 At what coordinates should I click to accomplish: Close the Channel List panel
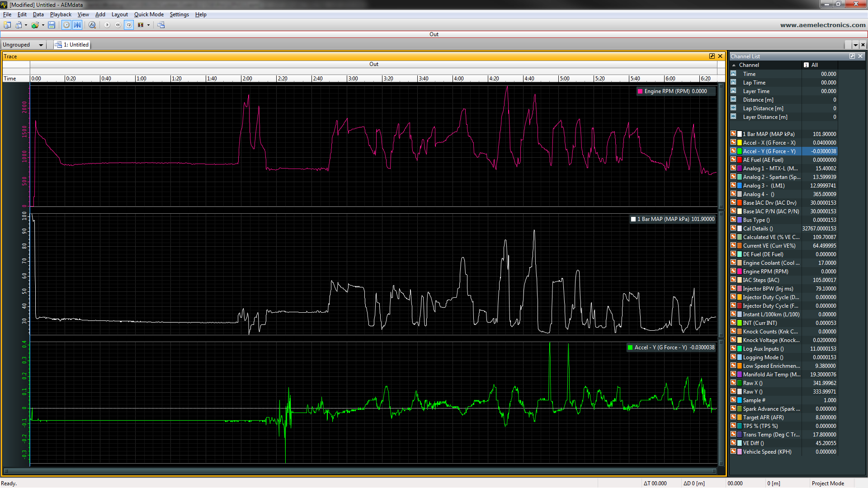tap(860, 56)
